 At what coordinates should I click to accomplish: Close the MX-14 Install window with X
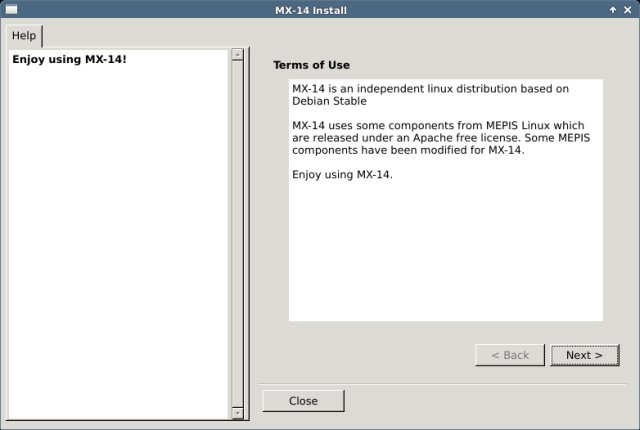coord(628,10)
